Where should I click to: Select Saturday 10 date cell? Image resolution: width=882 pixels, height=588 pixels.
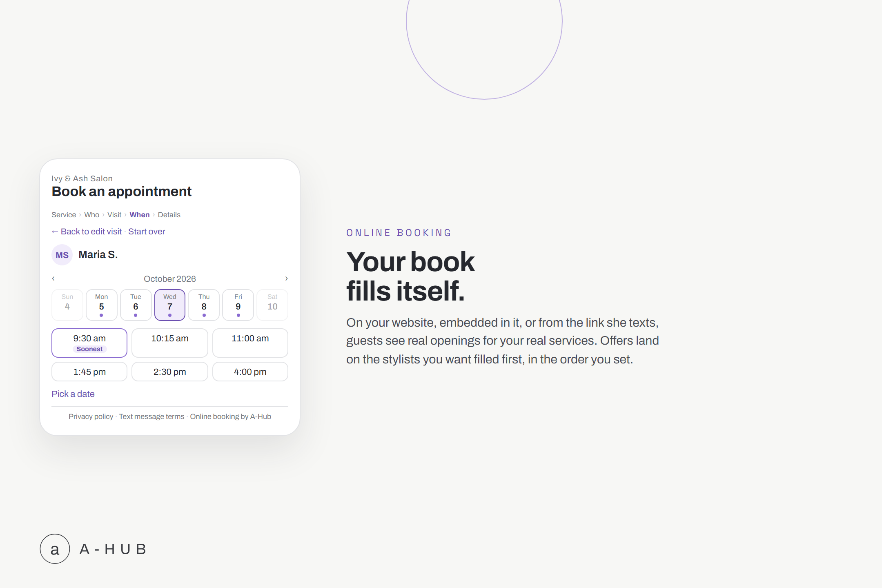pyautogui.click(x=272, y=305)
